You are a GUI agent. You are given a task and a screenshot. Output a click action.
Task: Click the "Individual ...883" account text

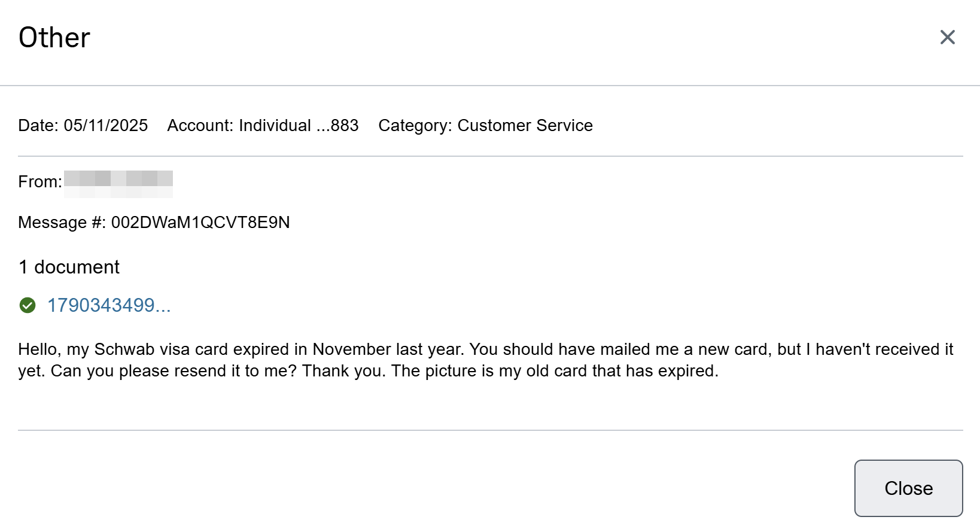(x=299, y=125)
